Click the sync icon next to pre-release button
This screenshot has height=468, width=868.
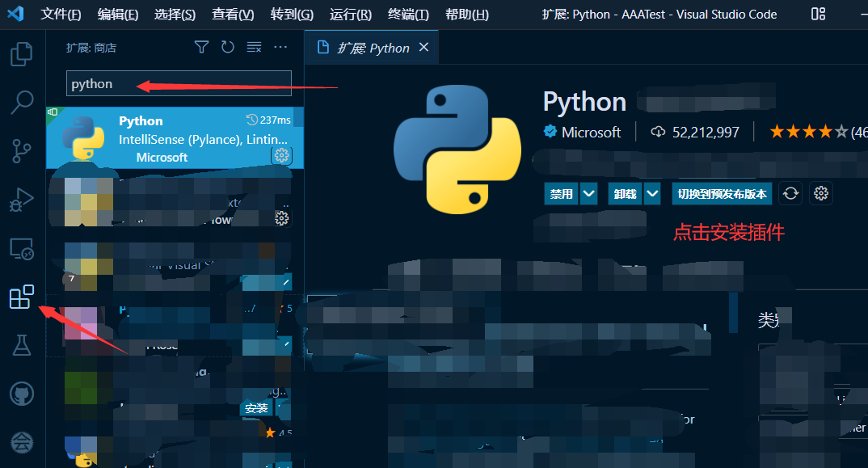pos(790,193)
